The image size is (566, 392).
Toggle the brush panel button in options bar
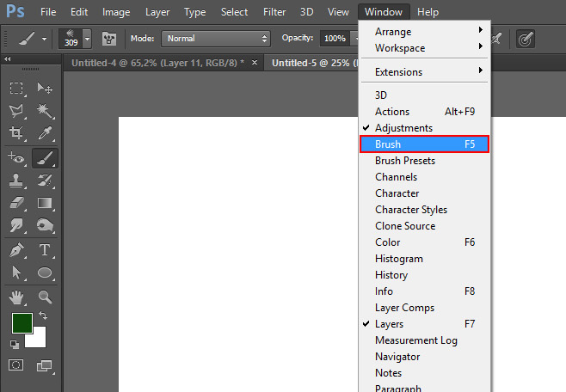(x=109, y=39)
